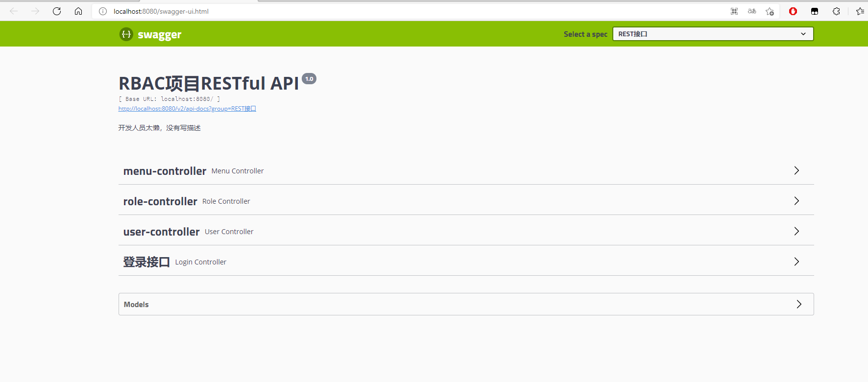
Task: Open the browser home page
Action: (x=78, y=11)
